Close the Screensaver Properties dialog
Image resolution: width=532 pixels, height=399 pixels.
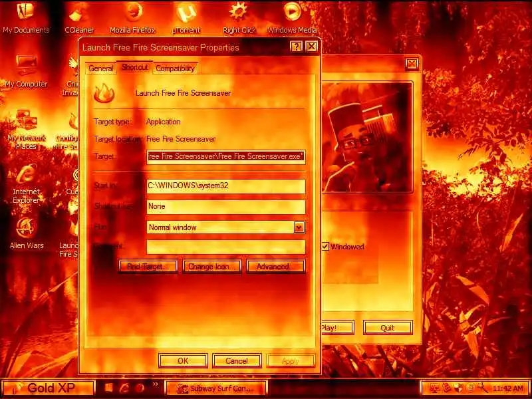[x=311, y=47]
